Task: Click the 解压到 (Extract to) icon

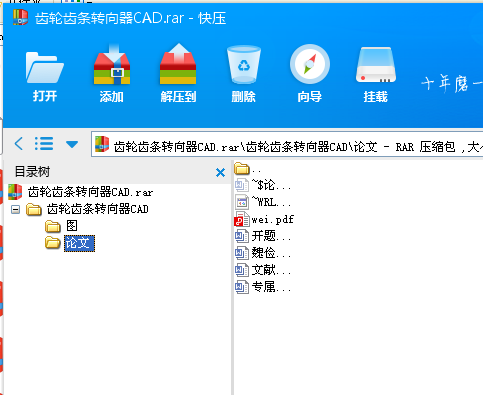Action: point(178,74)
